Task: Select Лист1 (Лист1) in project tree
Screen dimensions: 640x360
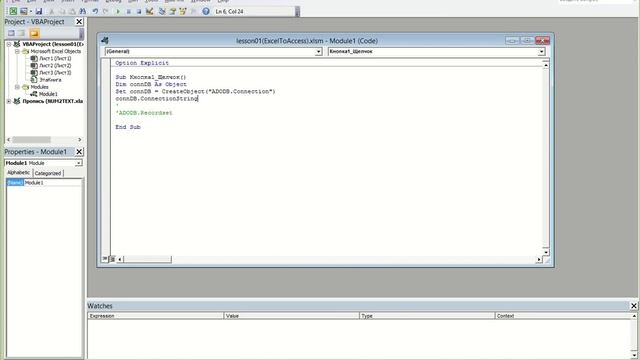Action: pos(55,58)
